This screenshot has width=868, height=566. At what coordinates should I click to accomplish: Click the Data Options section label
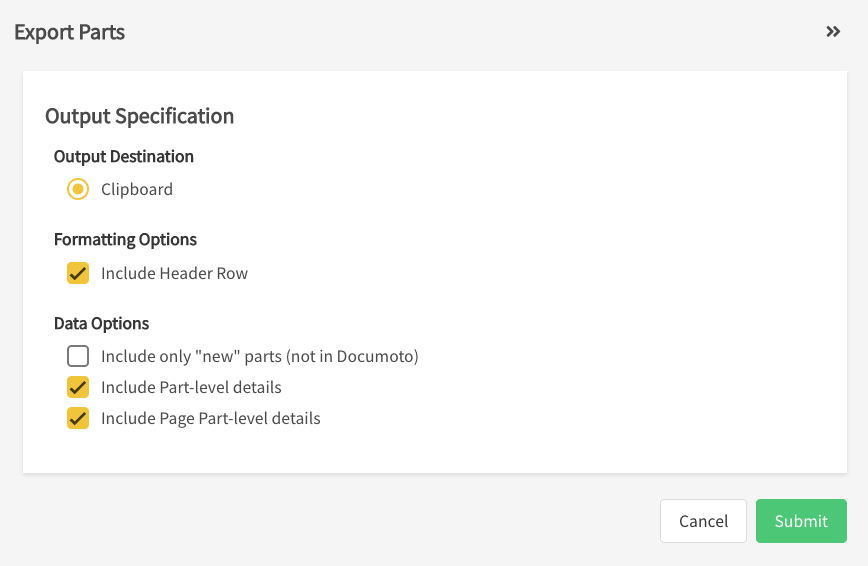pos(101,323)
